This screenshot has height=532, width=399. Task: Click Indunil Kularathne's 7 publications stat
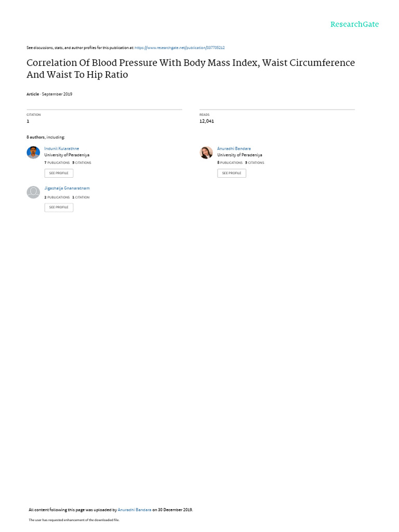pyautogui.click(x=57, y=163)
